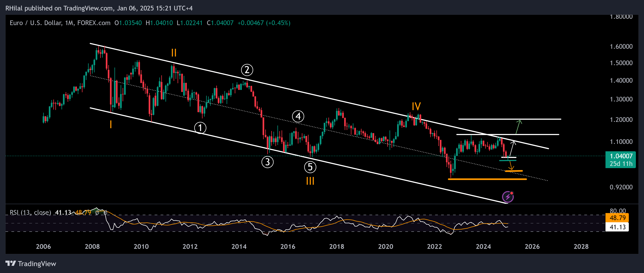Click the TradingView logo at bottom left

[x=31, y=263]
